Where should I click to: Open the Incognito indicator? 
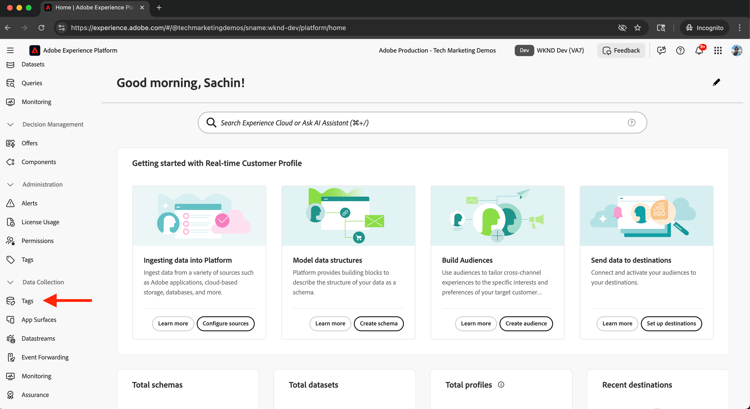705,28
